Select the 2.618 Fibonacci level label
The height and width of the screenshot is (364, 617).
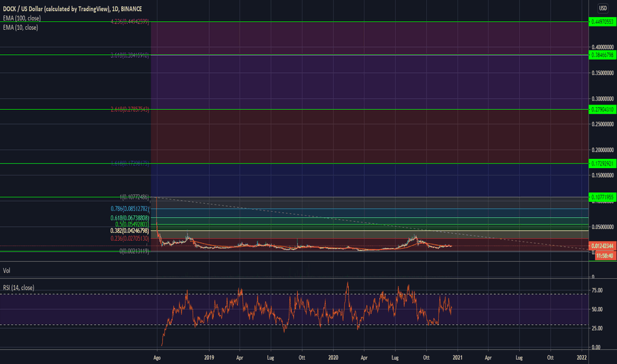coord(130,109)
